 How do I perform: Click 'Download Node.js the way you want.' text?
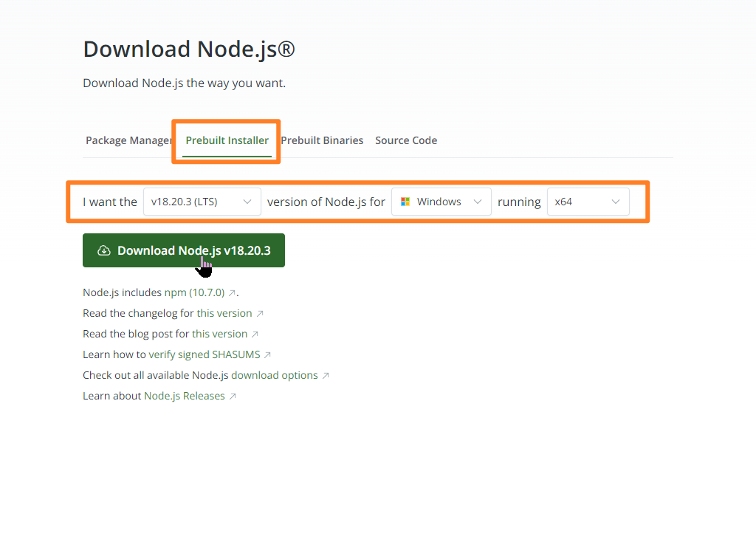(x=184, y=83)
